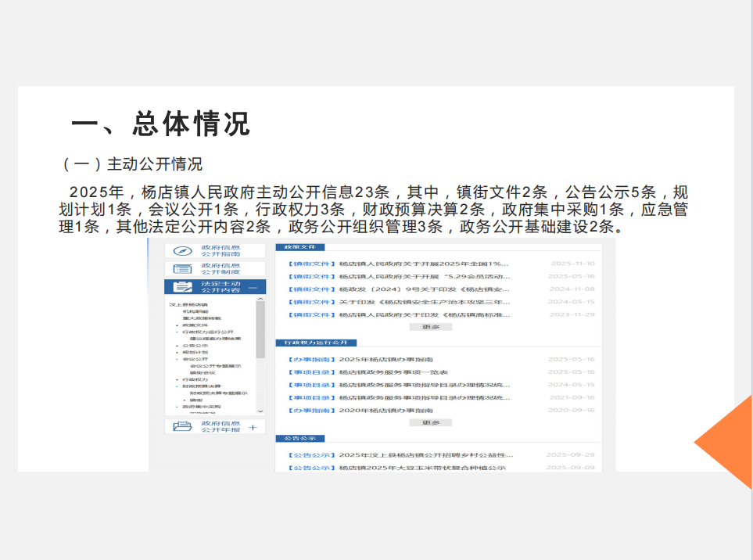Screen dimensions: 753x560
Task: Click 更多 button under 政策文件 section
Action: 431,327
